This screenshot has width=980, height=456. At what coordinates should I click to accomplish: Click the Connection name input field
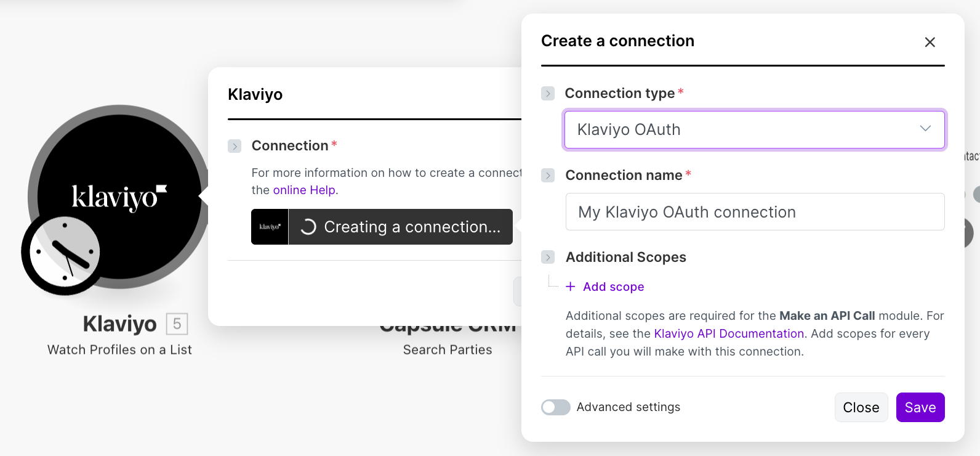coord(755,212)
